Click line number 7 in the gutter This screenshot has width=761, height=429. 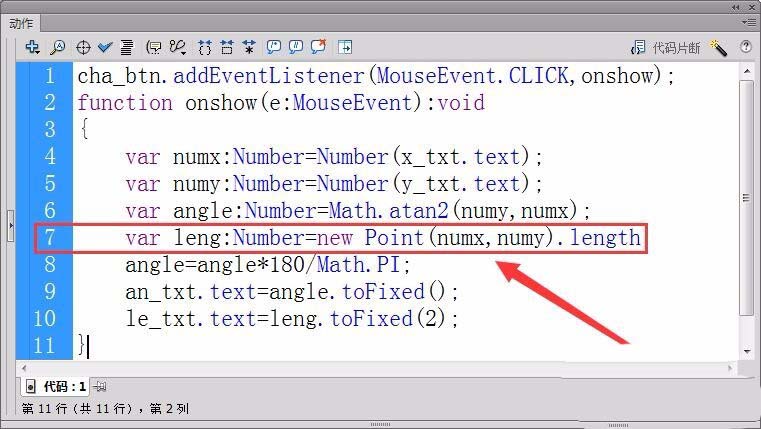pos(50,238)
